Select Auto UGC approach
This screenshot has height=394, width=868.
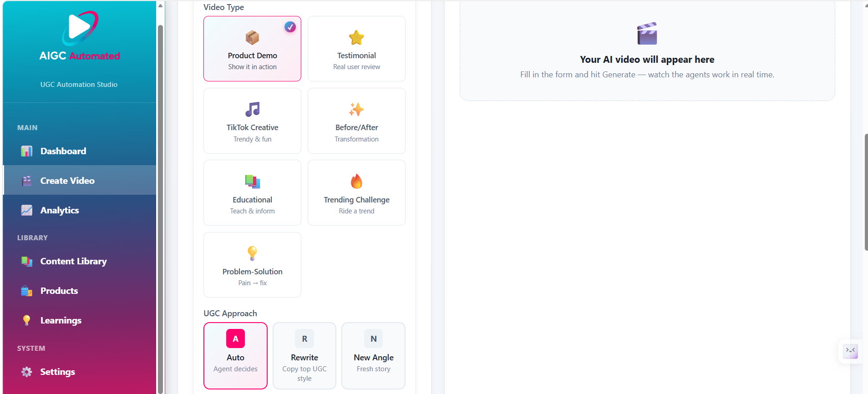pos(235,356)
